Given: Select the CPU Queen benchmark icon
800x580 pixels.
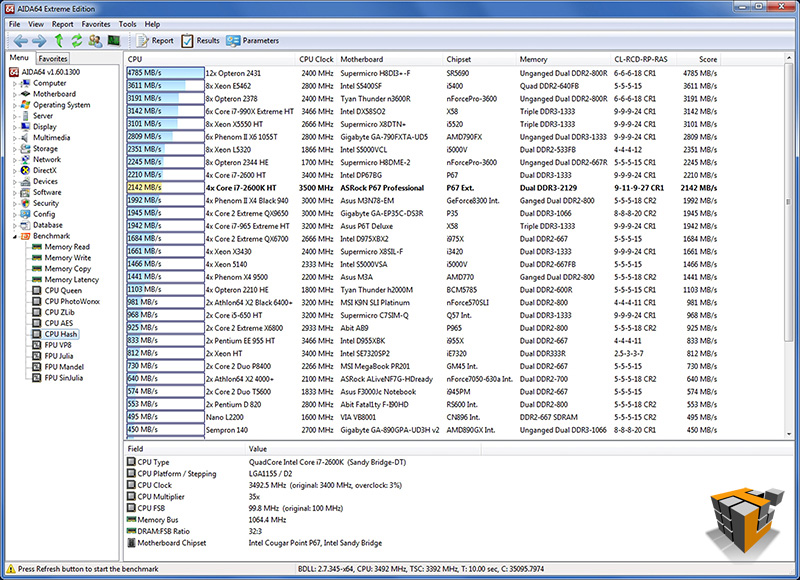Looking at the screenshot, I should pos(37,290).
